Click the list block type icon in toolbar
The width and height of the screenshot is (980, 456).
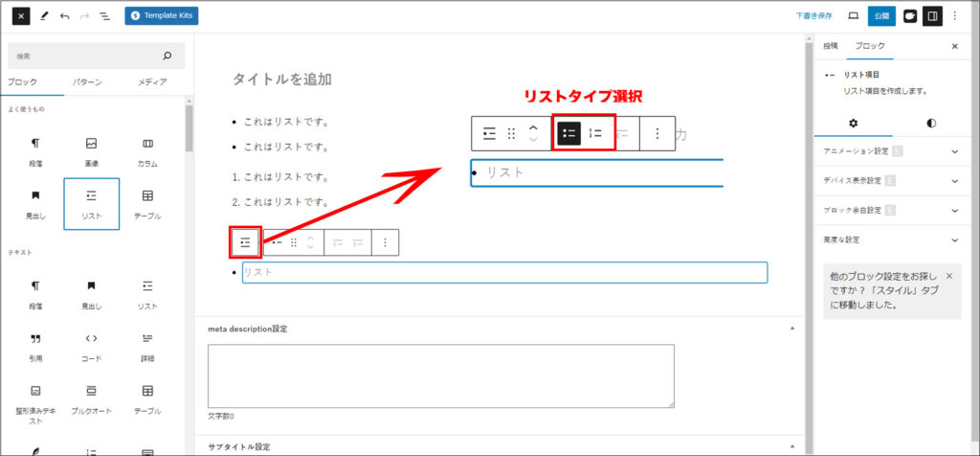[246, 242]
